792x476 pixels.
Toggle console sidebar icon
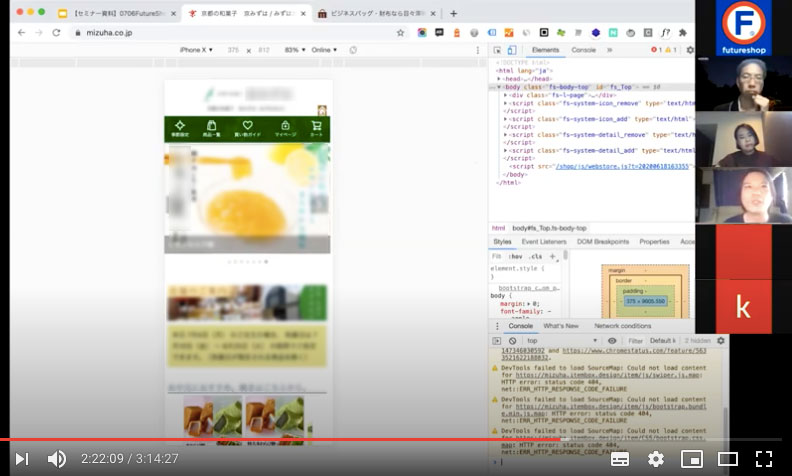click(x=497, y=341)
